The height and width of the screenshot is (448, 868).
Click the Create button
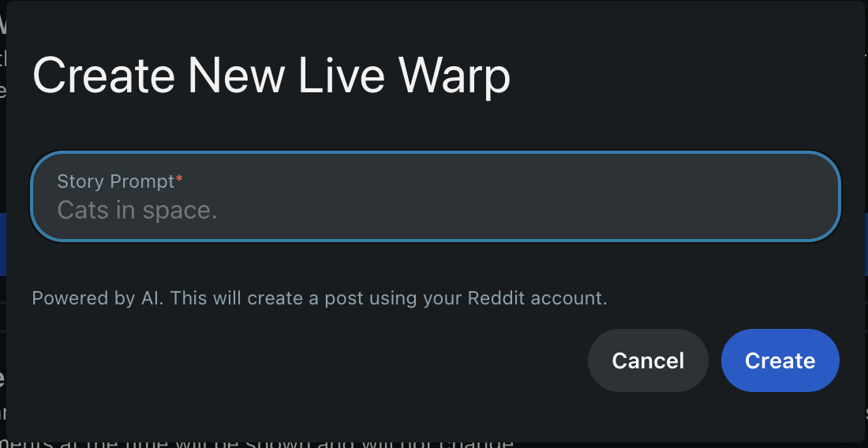pyautogui.click(x=780, y=360)
